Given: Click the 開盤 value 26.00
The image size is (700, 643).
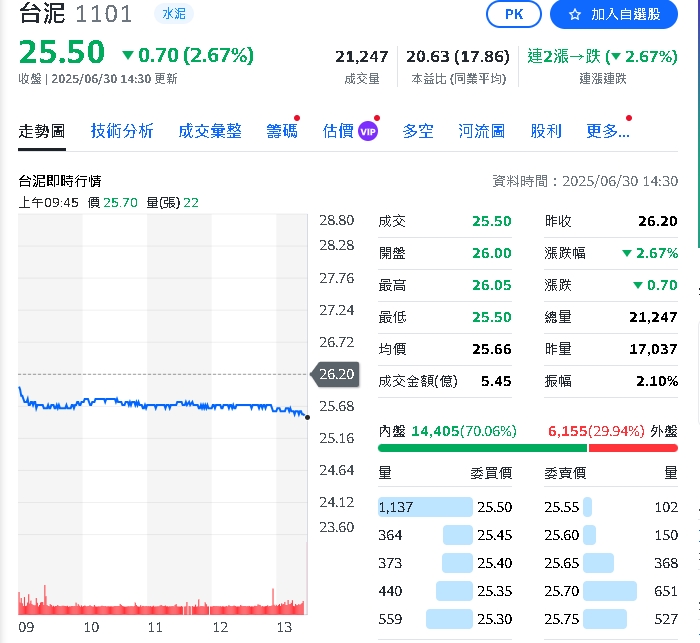Looking at the screenshot, I should (x=492, y=253).
